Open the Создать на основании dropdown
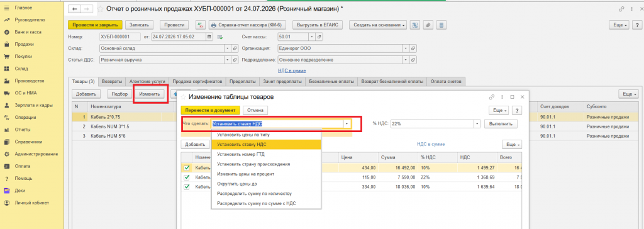 [x=378, y=25]
